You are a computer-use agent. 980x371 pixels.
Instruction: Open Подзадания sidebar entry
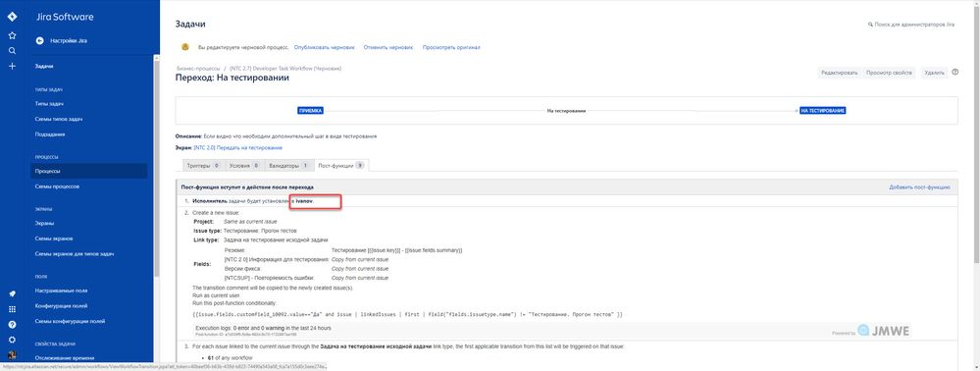click(x=50, y=134)
